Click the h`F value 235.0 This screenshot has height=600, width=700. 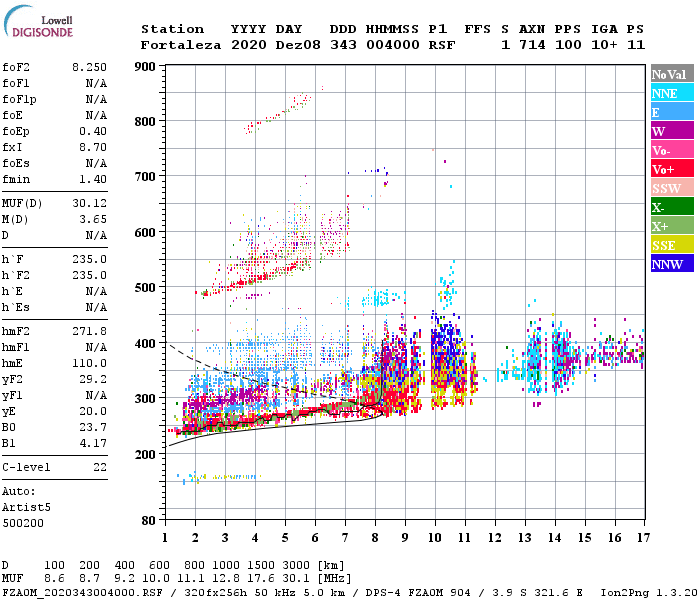click(90, 259)
